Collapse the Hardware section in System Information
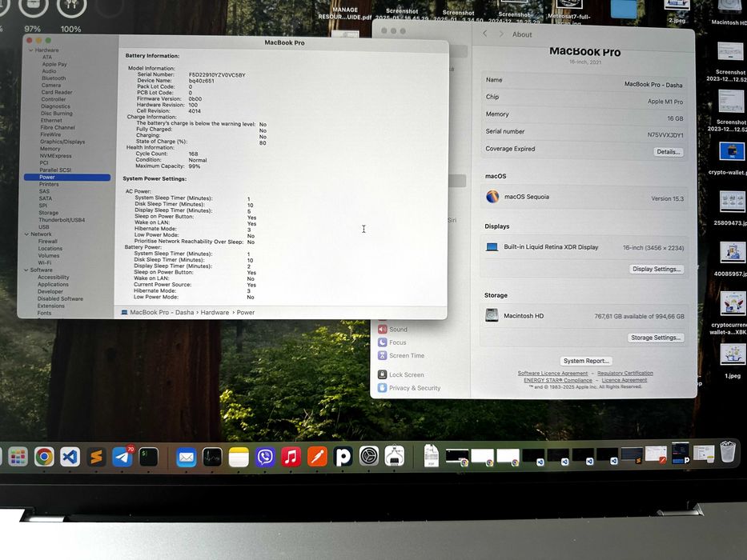Screen dimensions: 747x560 31,50
